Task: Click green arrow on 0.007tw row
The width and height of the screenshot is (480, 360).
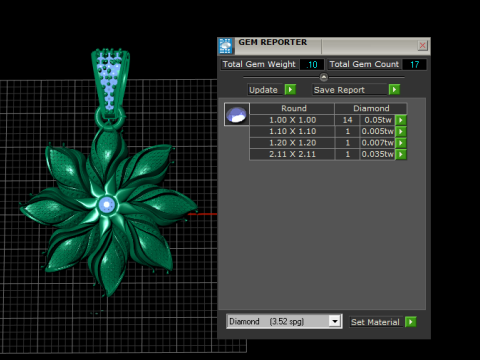Action: tap(401, 143)
